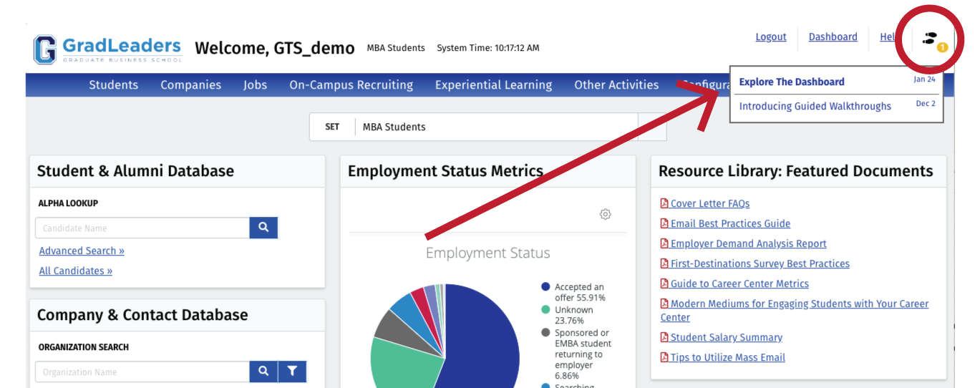Click the PDF icon beside Email Best Practices Guide
Image resolution: width=980 pixels, height=388 pixels.
[664, 224]
